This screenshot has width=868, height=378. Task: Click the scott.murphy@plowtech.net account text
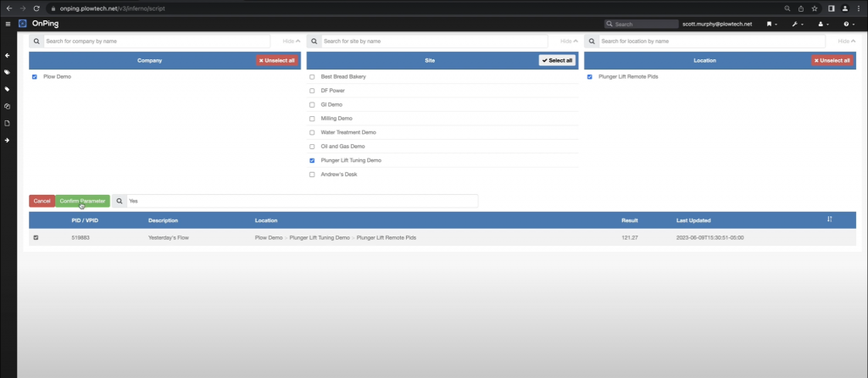pyautogui.click(x=717, y=25)
